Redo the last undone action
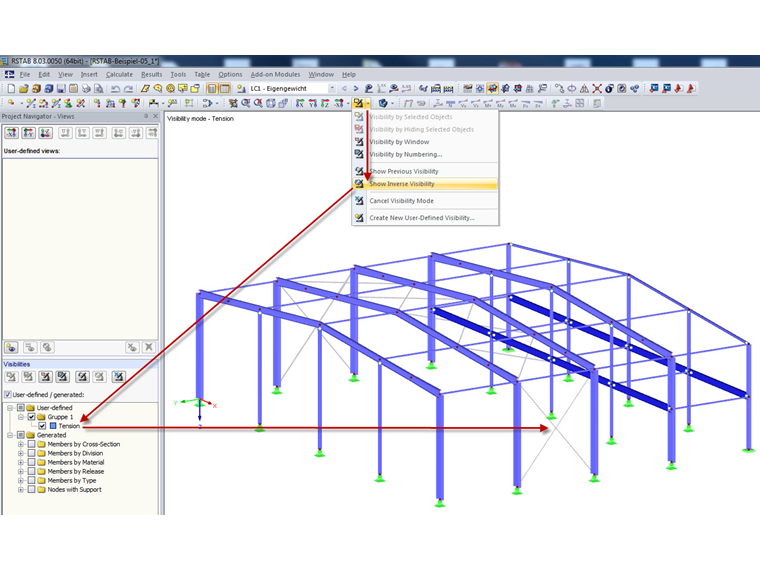The height and width of the screenshot is (570, 760). (128, 88)
